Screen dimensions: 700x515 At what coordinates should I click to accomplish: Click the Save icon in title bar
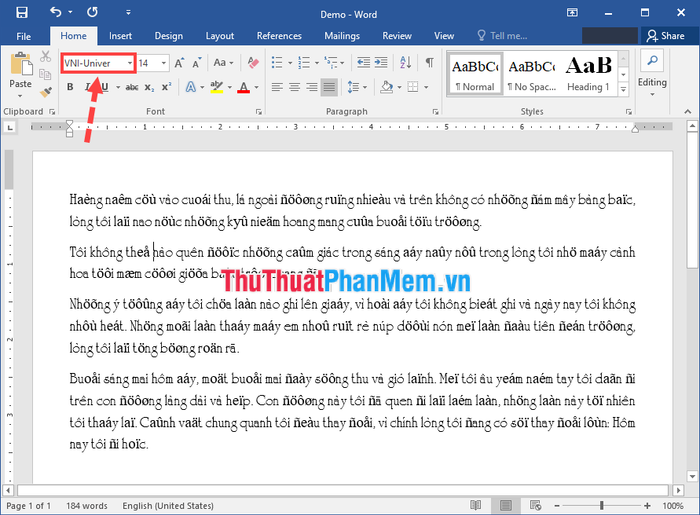pyautogui.click(x=21, y=12)
